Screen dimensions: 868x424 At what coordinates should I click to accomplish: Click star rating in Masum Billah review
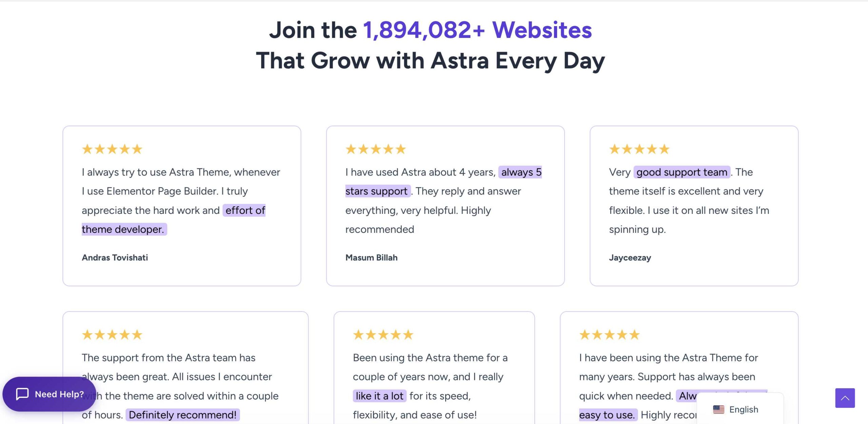(376, 149)
